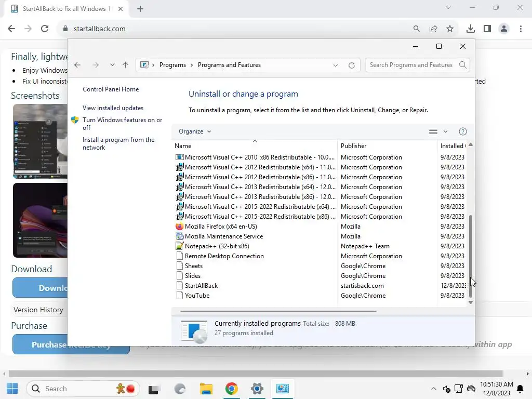This screenshot has width=532, height=399.
Task: Click the search magnifier in Control Panel
Action: (x=463, y=65)
